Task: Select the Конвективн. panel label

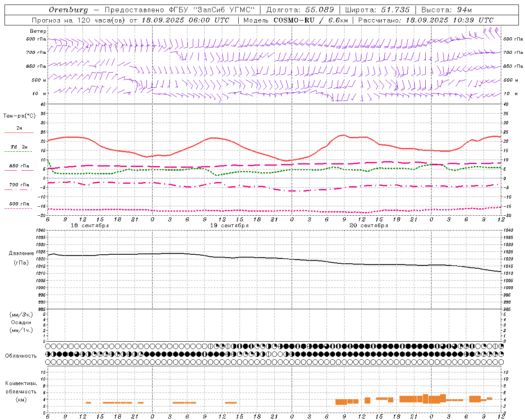Action: 21,383
